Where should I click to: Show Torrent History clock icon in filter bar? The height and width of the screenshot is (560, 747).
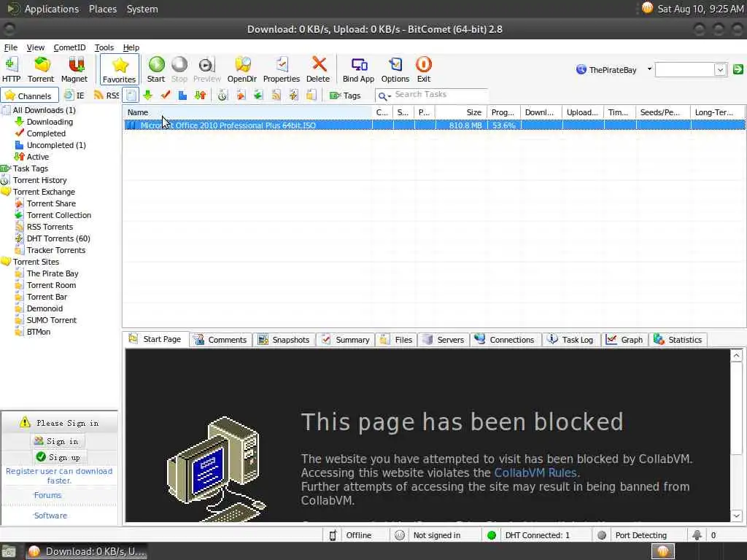click(x=222, y=96)
